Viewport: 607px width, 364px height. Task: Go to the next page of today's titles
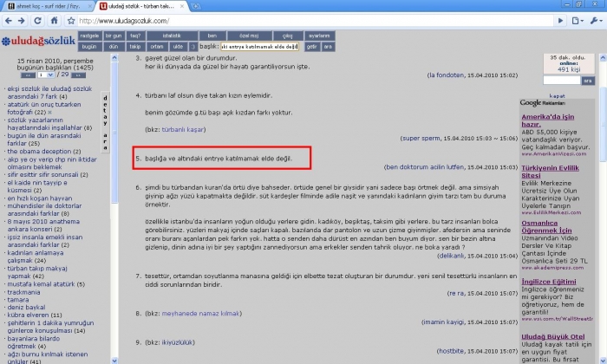[x=78, y=75]
